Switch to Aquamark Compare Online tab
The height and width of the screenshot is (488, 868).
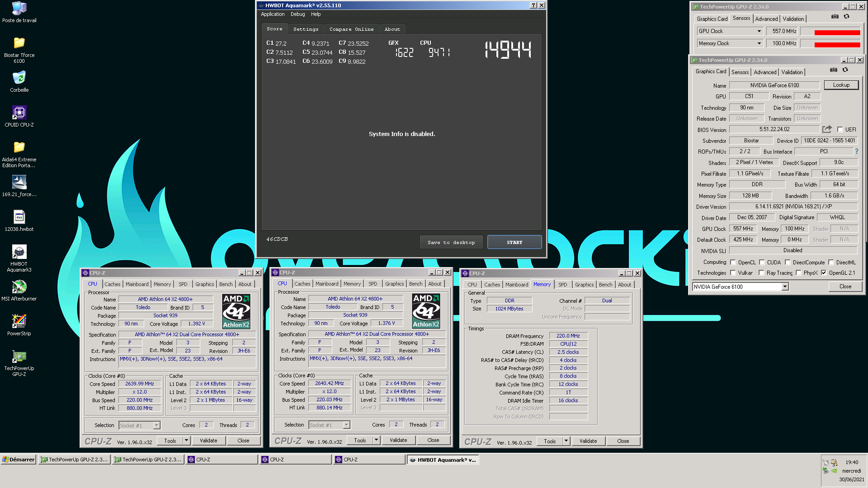351,29
